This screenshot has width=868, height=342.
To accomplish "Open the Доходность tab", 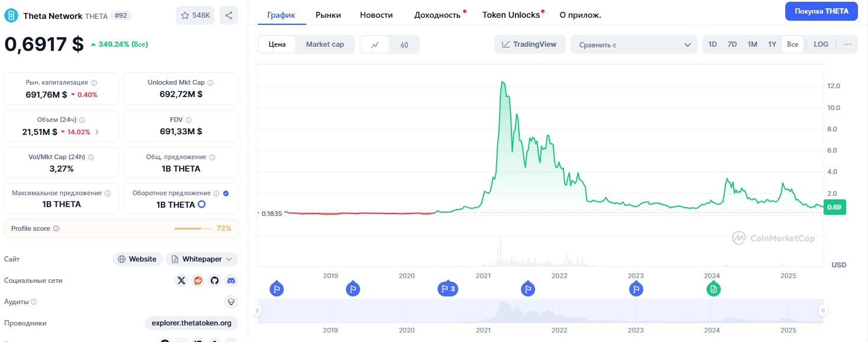I will 438,15.
